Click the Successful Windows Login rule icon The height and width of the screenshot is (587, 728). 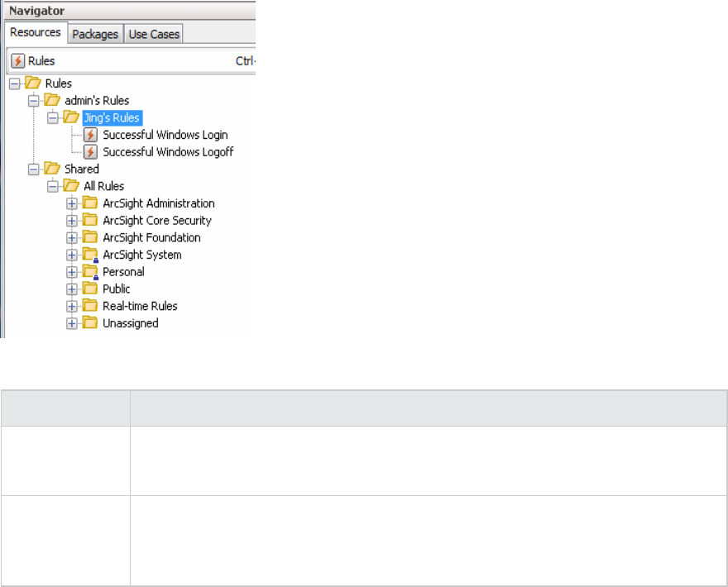click(x=90, y=135)
